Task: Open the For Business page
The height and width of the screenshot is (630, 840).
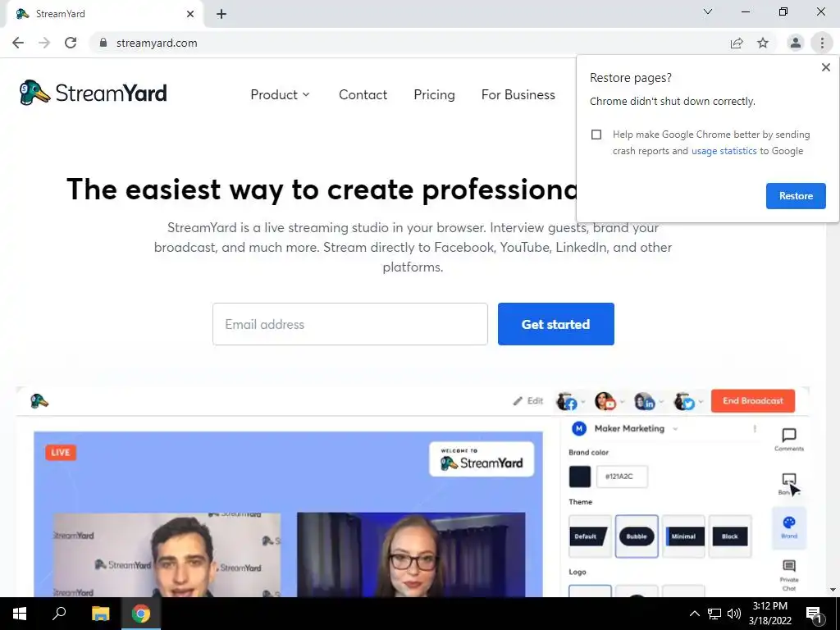Action: tap(518, 95)
